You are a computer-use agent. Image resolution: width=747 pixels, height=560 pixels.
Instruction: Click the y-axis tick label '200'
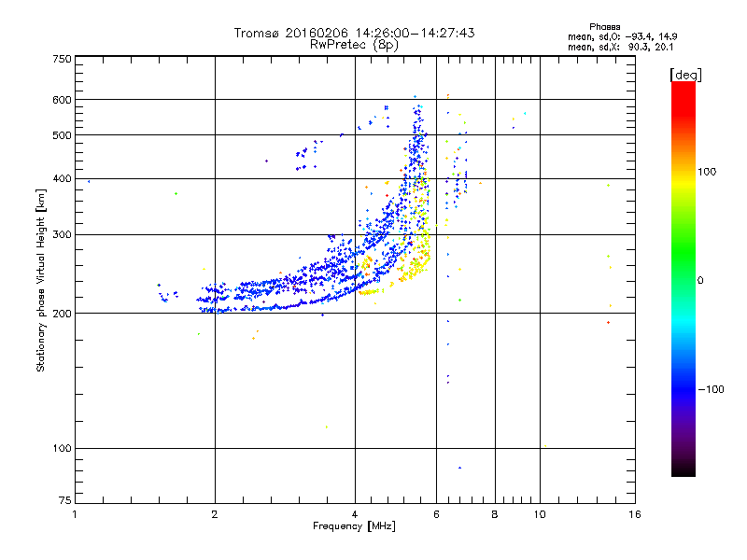click(x=62, y=314)
